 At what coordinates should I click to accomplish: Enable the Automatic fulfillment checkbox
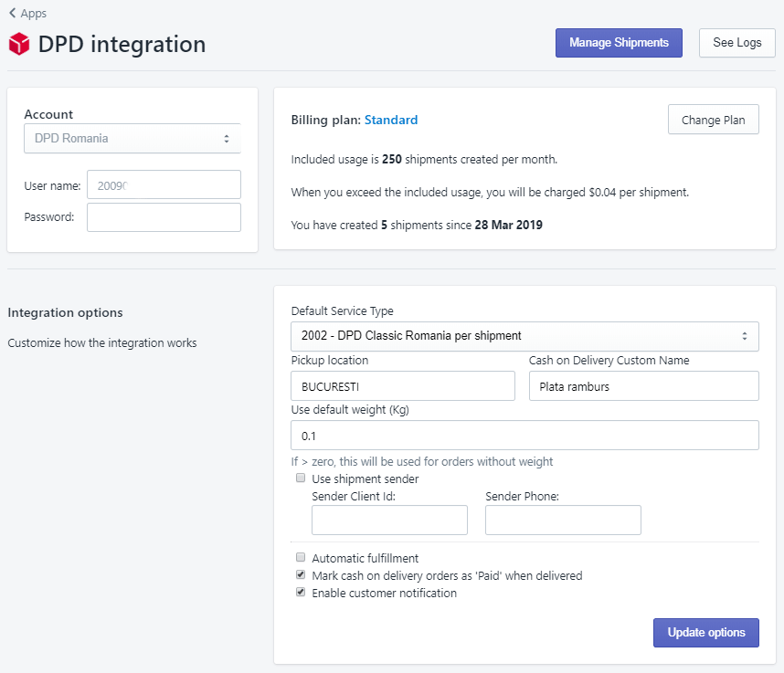[301, 557]
